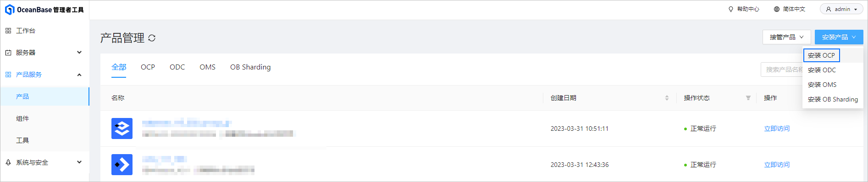Screen dimensions: 868x182
Task: Focus the 搜索产品名称 search field
Action: (x=782, y=70)
